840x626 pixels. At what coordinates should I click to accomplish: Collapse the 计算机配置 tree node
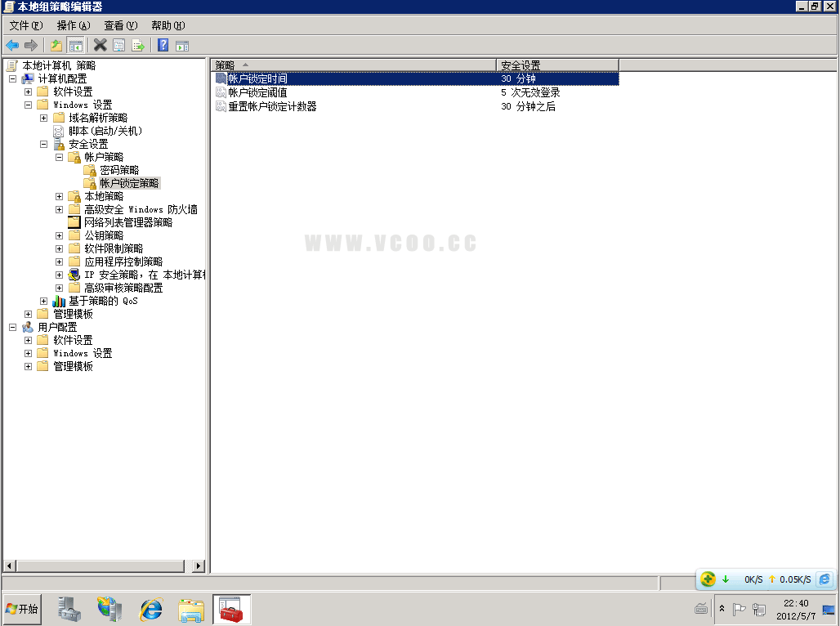pos(12,78)
